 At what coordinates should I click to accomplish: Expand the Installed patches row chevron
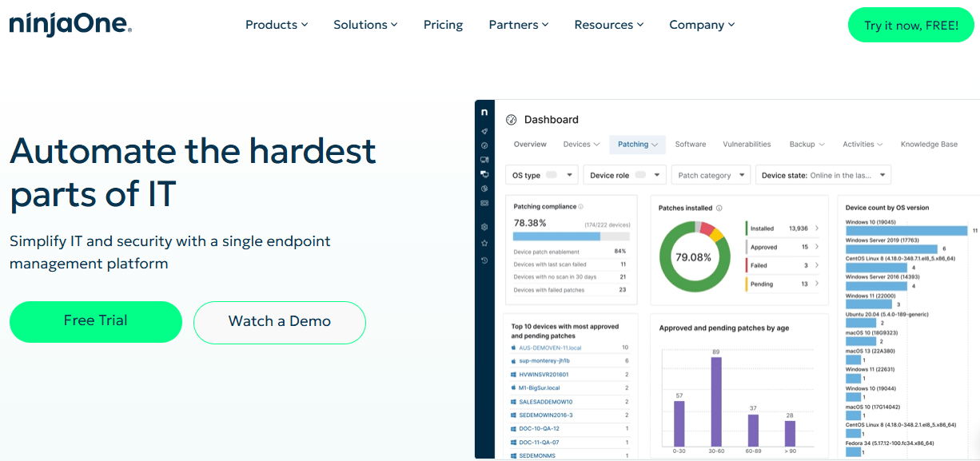click(x=817, y=229)
